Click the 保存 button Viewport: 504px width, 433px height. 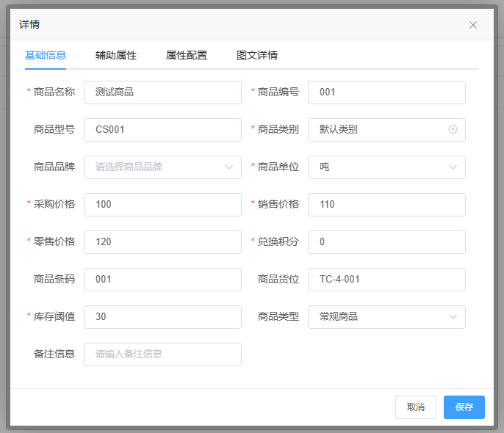464,407
